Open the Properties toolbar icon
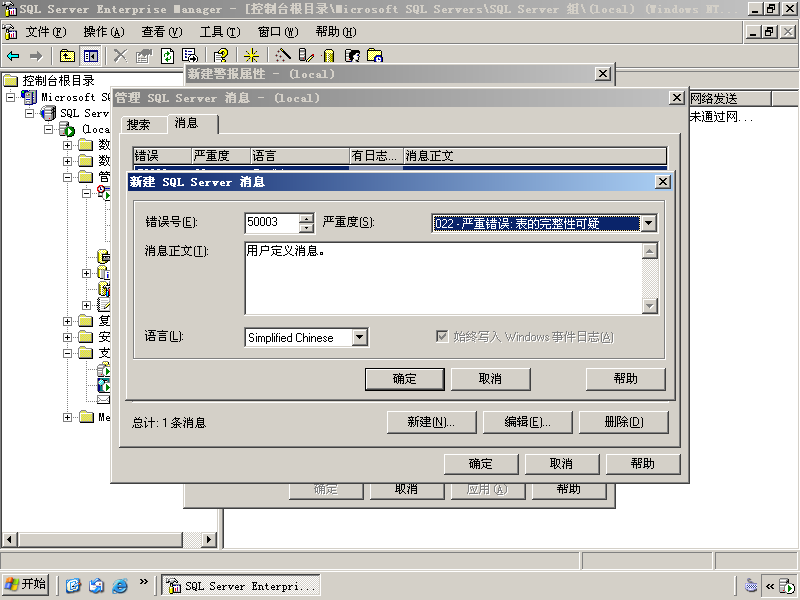This screenshot has width=800, height=600. [x=144, y=56]
